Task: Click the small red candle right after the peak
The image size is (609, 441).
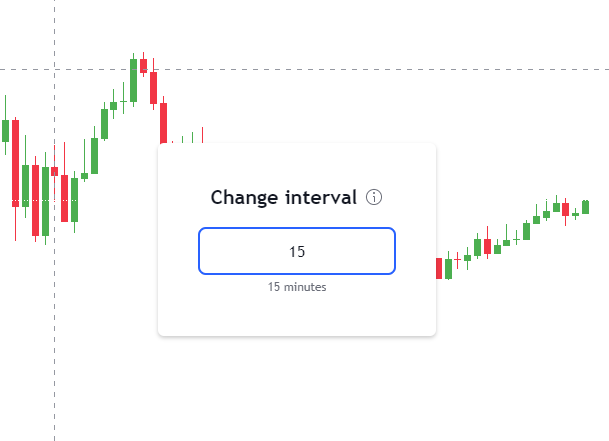Action: tap(143, 66)
